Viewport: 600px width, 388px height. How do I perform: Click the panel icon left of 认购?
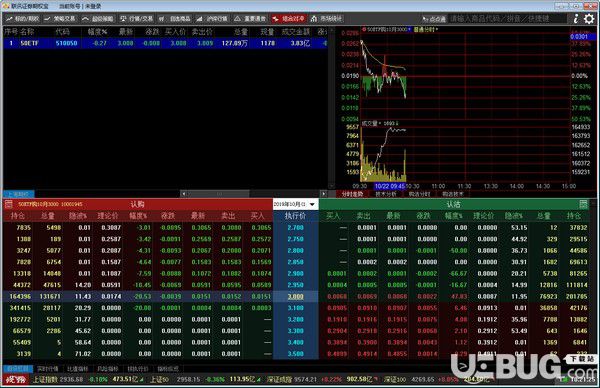pos(9,204)
